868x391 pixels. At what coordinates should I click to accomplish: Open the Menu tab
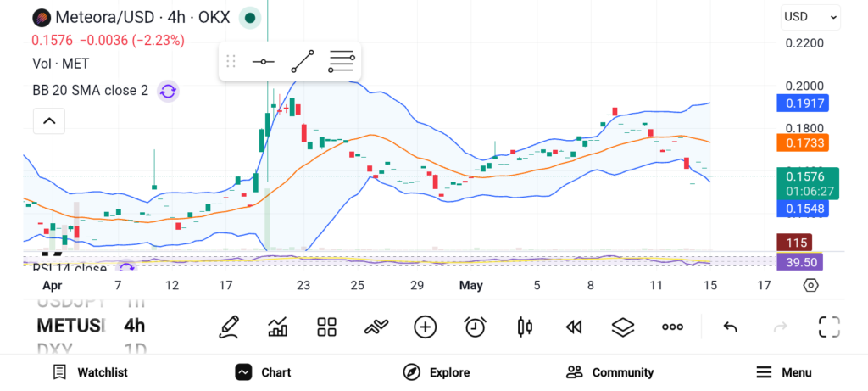pos(784,372)
